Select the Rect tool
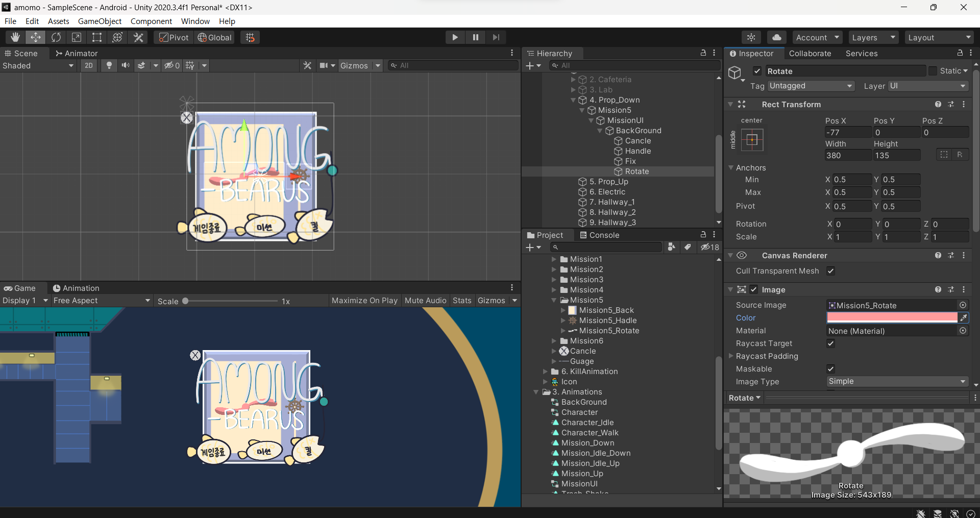The height and width of the screenshot is (518, 980). coord(97,37)
